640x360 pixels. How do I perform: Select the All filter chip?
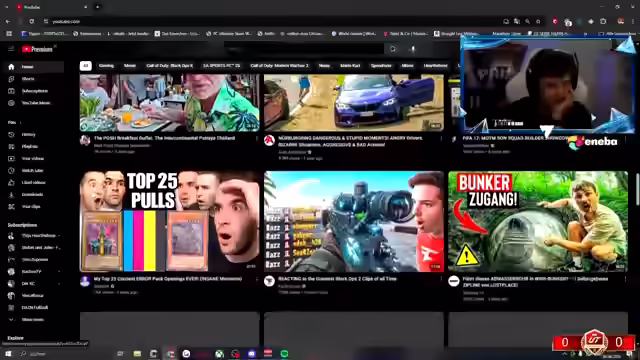(85, 66)
